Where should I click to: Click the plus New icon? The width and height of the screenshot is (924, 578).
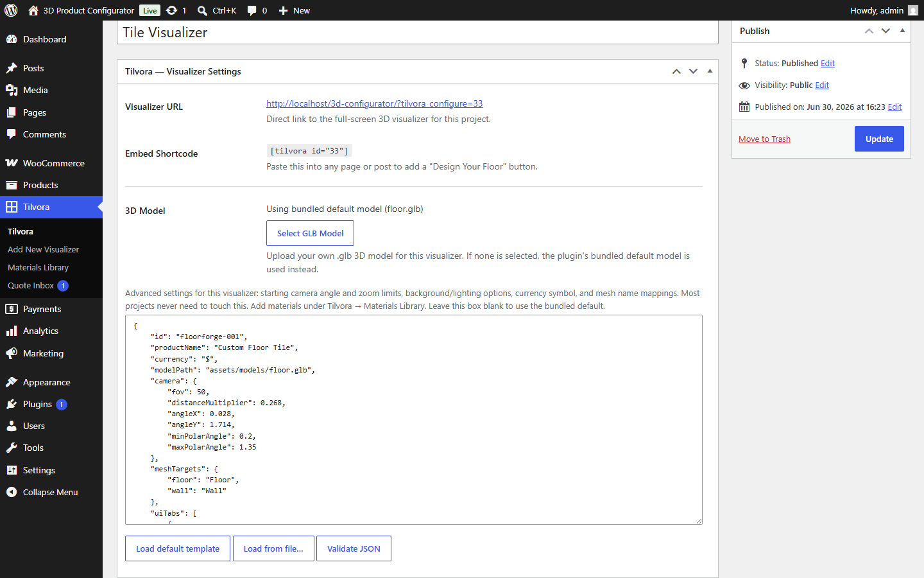tap(283, 10)
